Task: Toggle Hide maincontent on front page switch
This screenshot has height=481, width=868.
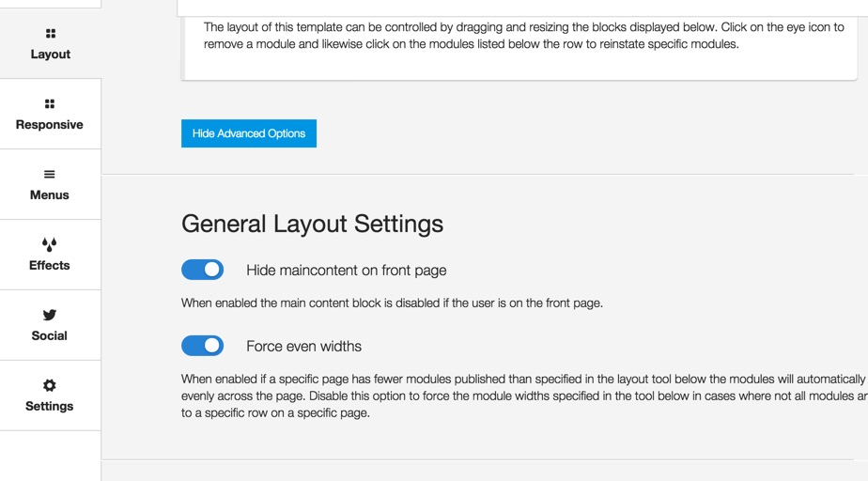Action: click(x=203, y=270)
